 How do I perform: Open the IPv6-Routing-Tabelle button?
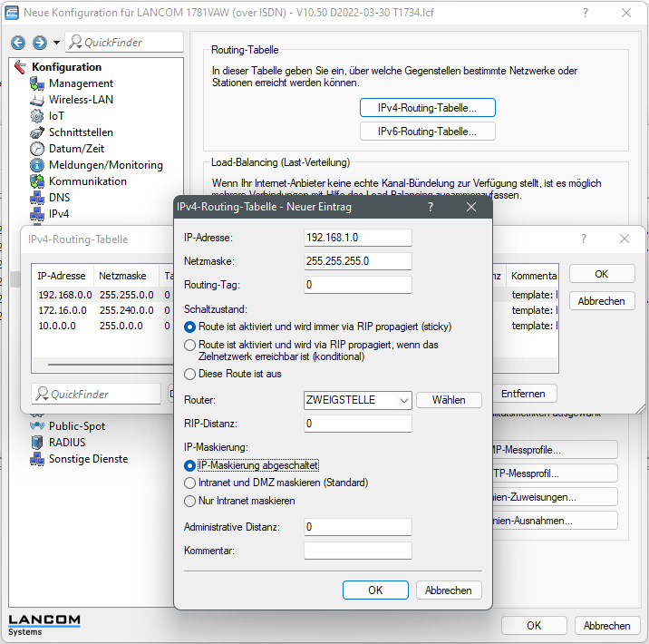click(428, 132)
